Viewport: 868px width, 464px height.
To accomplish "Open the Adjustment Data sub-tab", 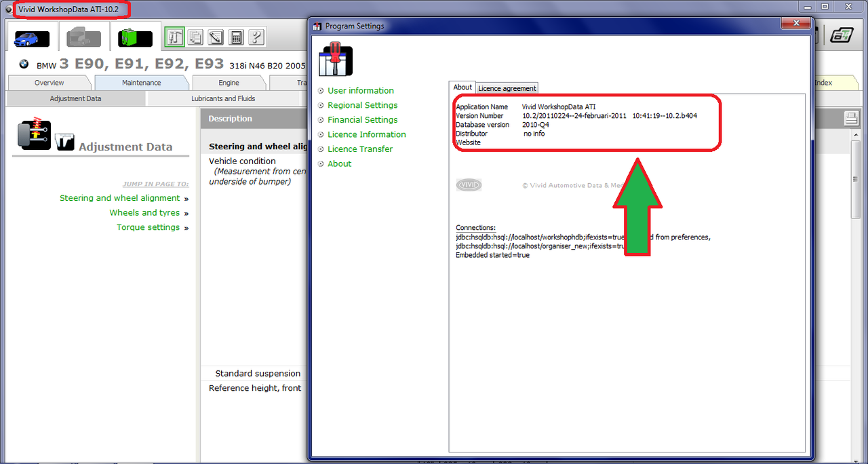I will click(x=75, y=98).
